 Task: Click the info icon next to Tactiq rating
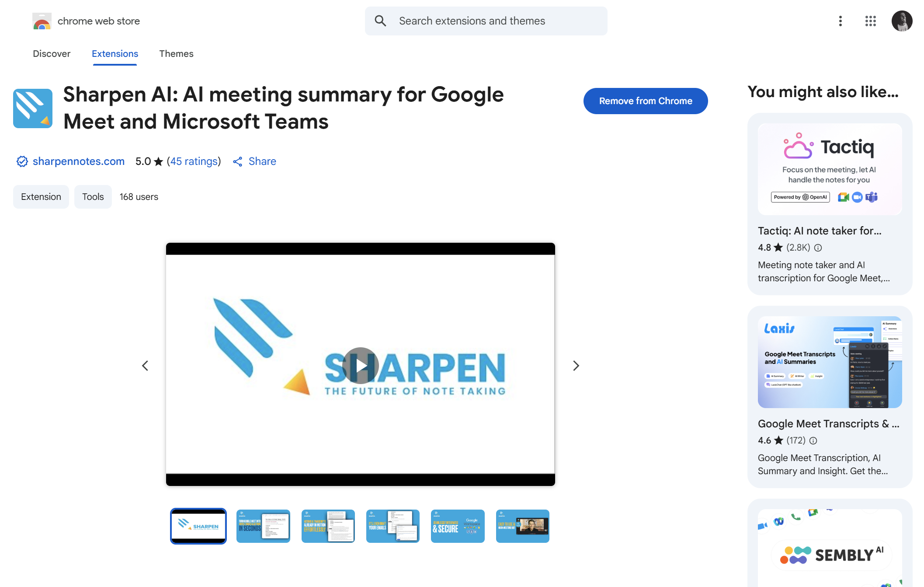(818, 248)
